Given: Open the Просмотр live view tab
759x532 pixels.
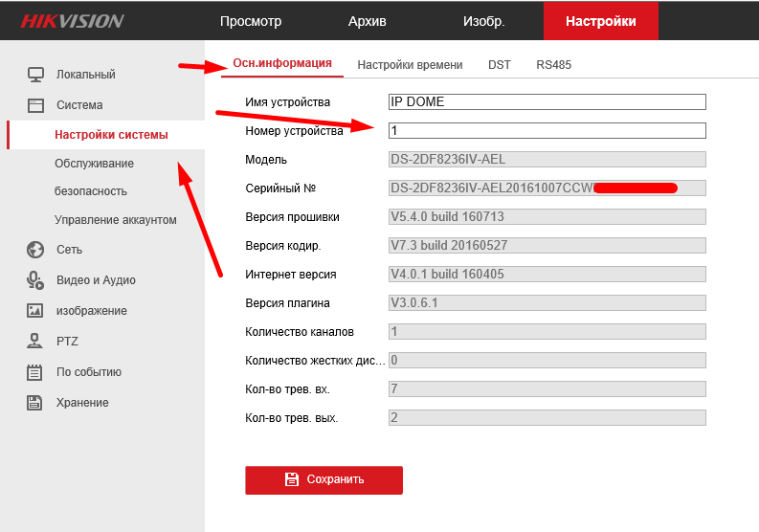Looking at the screenshot, I should tap(251, 21).
